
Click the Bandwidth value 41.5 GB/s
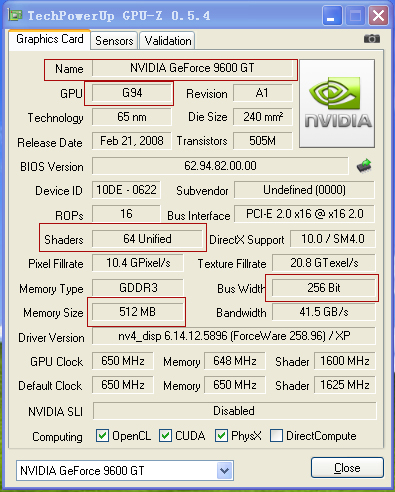pos(324,312)
